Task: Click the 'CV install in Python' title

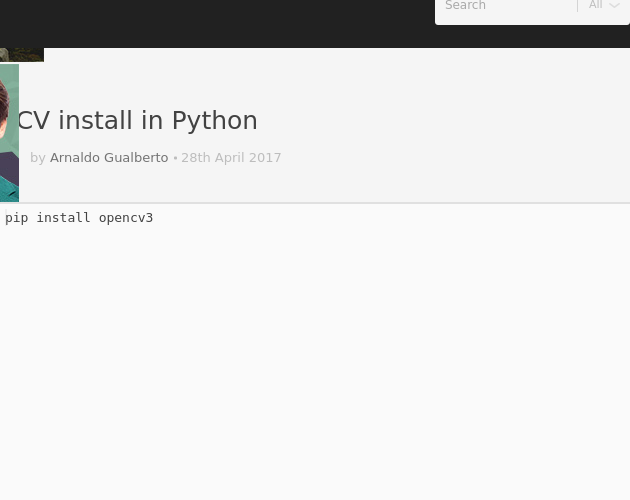Action: click(137, 120)
